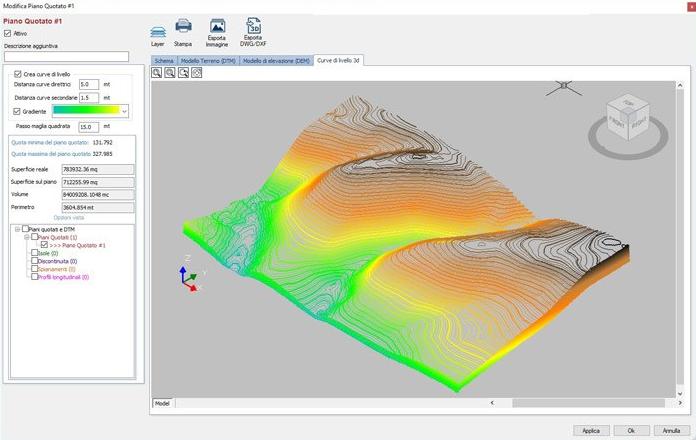The width and height of the screenshot is (696, 440).
Task: Open the gradient color dropdown
Action: (x=125, y=112)
